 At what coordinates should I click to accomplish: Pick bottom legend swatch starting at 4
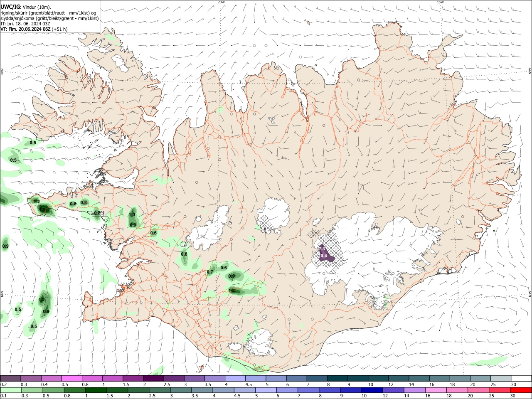223,390
